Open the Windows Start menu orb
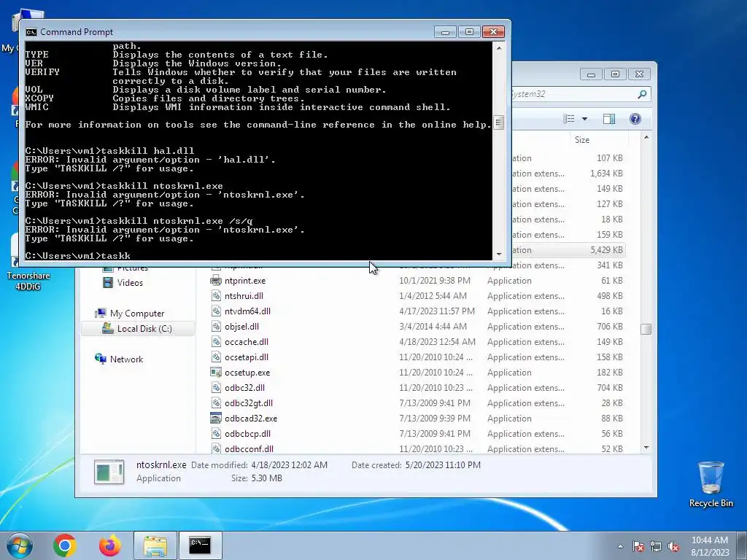The height and width of the screenshot is (560, 747). 20,545
